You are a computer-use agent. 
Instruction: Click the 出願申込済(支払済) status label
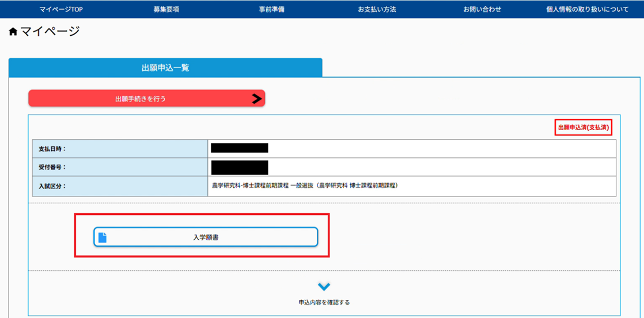pos(584,128)
